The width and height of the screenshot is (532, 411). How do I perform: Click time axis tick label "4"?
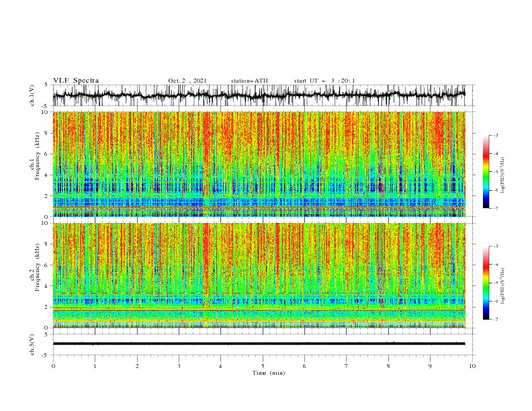(220, 366)
